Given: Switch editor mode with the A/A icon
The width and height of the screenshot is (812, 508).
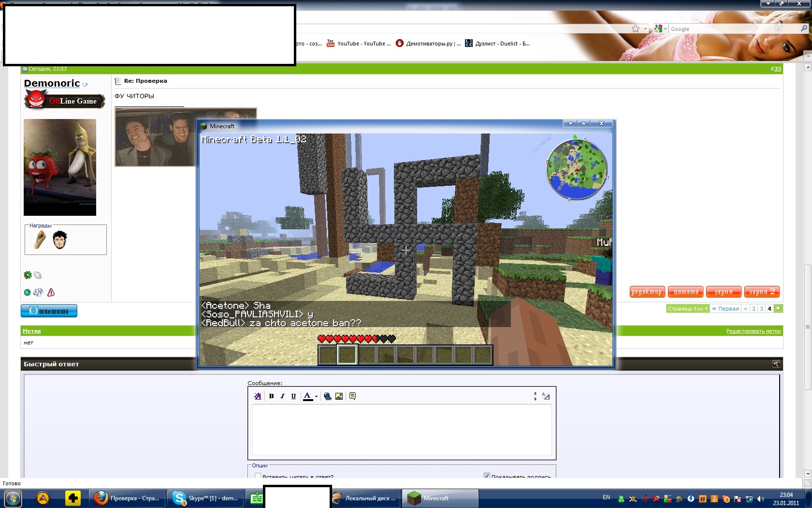Looking at the screenshot, I should (546, 396).
